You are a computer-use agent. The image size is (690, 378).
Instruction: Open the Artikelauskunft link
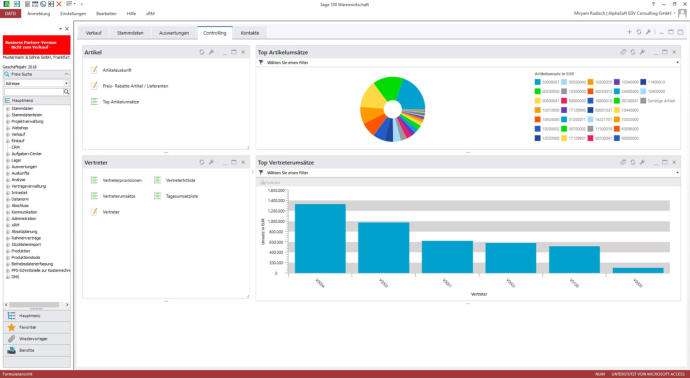coord(117,70)
